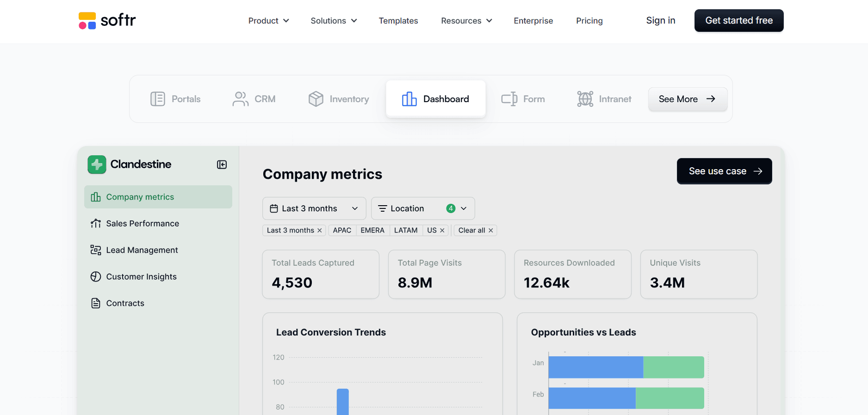Screen dimensions: 868x415
Task: Click the Clear all chip
Action: click(475, 230)
